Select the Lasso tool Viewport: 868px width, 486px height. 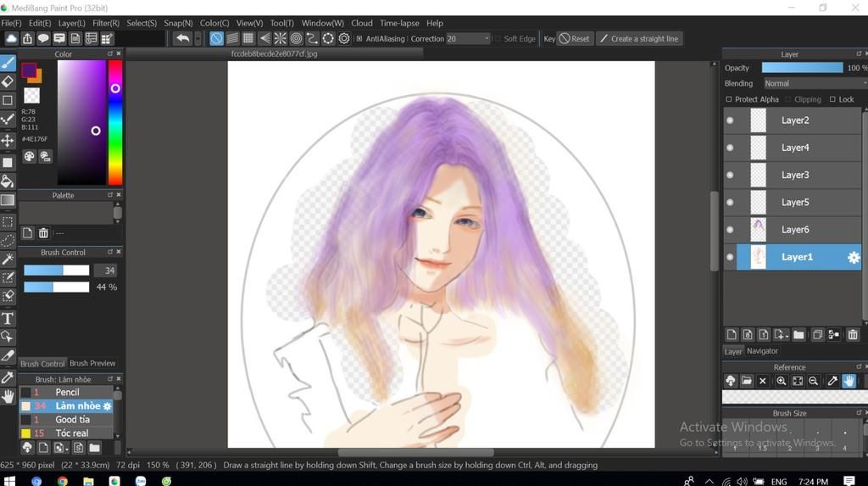(8, 241)
